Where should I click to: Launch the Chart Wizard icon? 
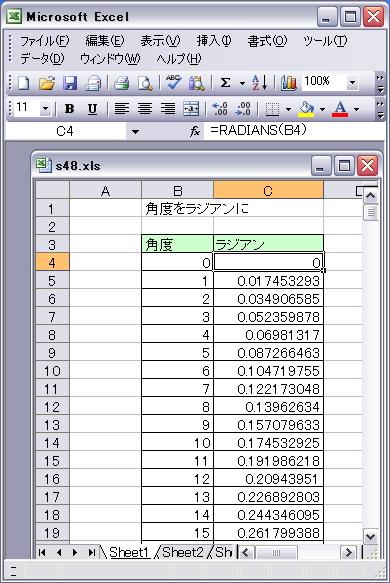(289, 83)
